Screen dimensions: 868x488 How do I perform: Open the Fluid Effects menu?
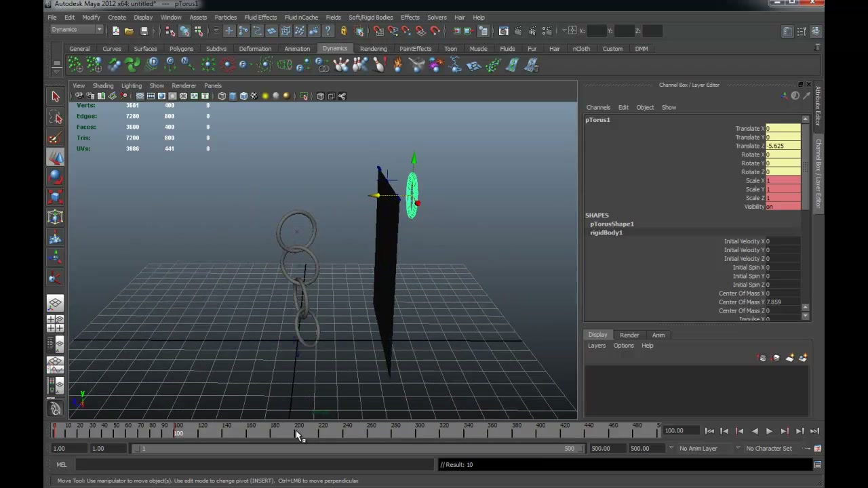coord(260,17)
